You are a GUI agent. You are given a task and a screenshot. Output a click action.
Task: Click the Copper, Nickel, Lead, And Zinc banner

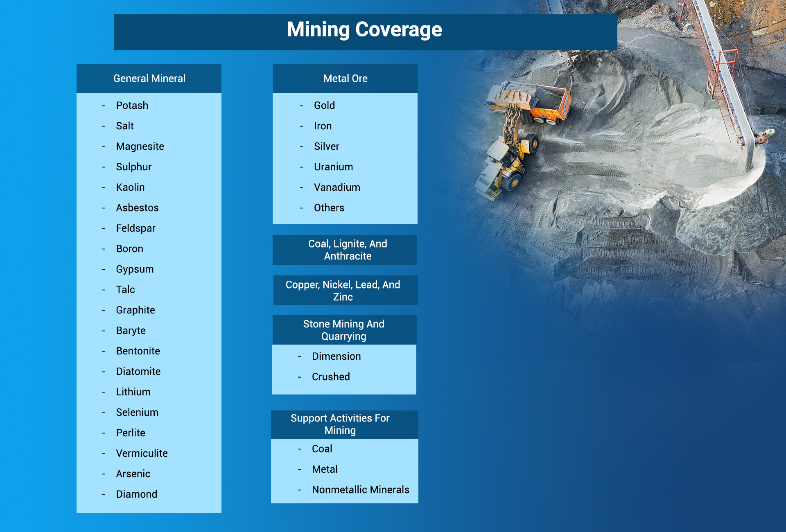point(345,290)
